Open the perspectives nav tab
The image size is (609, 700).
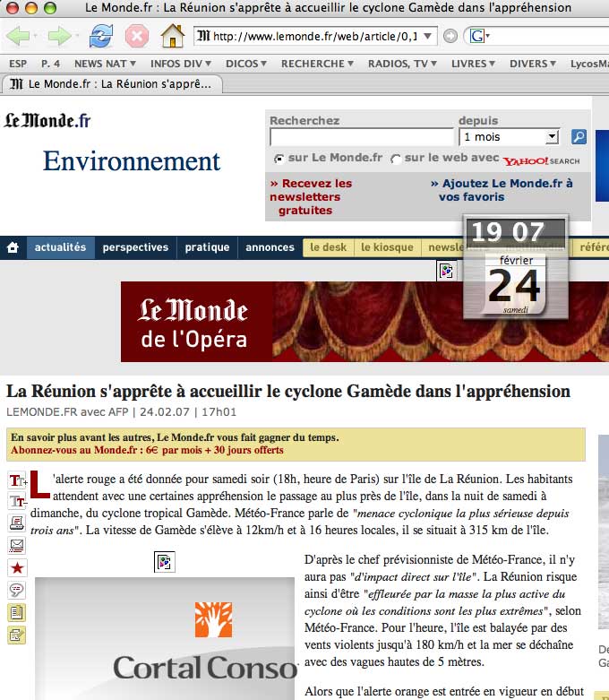(135, 246)
